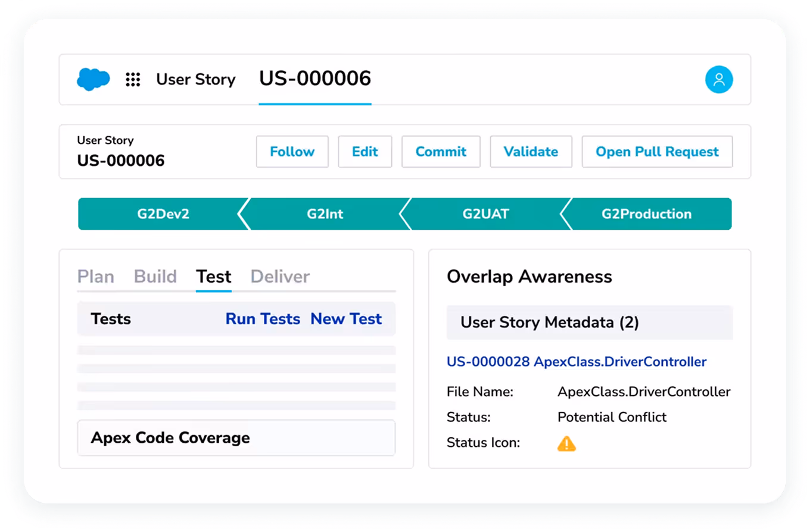Screen dimensions: 810x532
Task: Open US-0000028 ApexClass.DriverController link
Action: click(577, 361)
